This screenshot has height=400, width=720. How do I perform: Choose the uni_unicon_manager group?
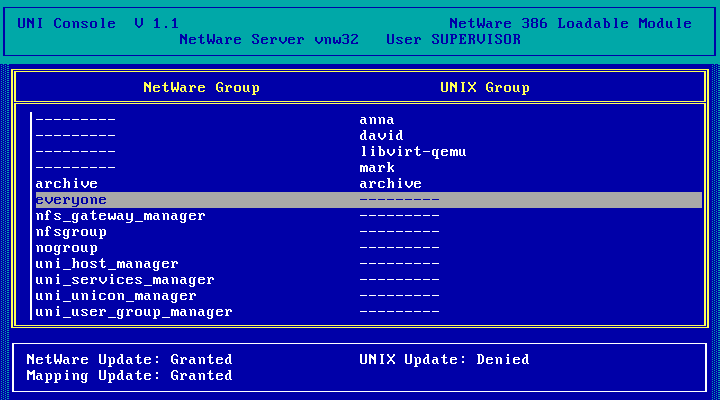click(116, 296)
